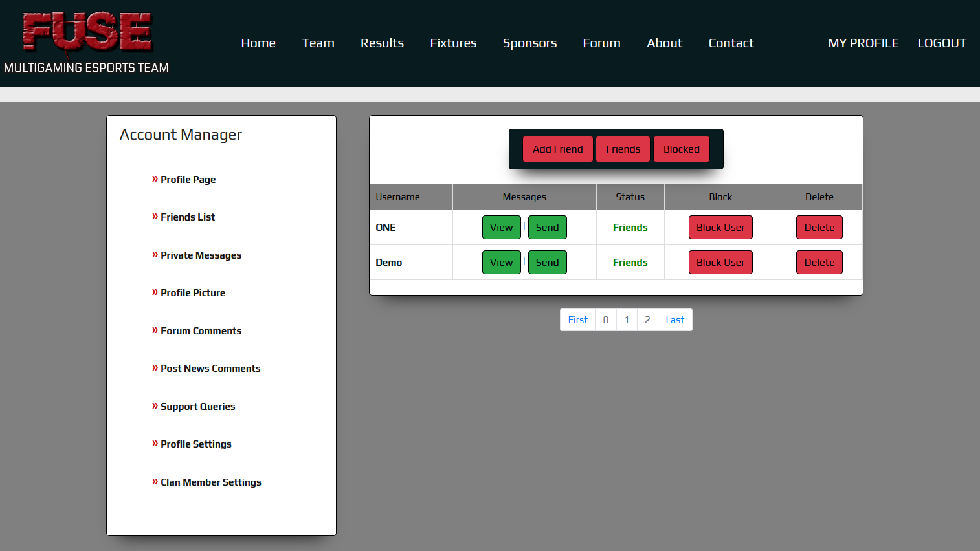The width and height of the screenshot is (980, 551).
Task: View messages from user ONE
Action: 501,228
